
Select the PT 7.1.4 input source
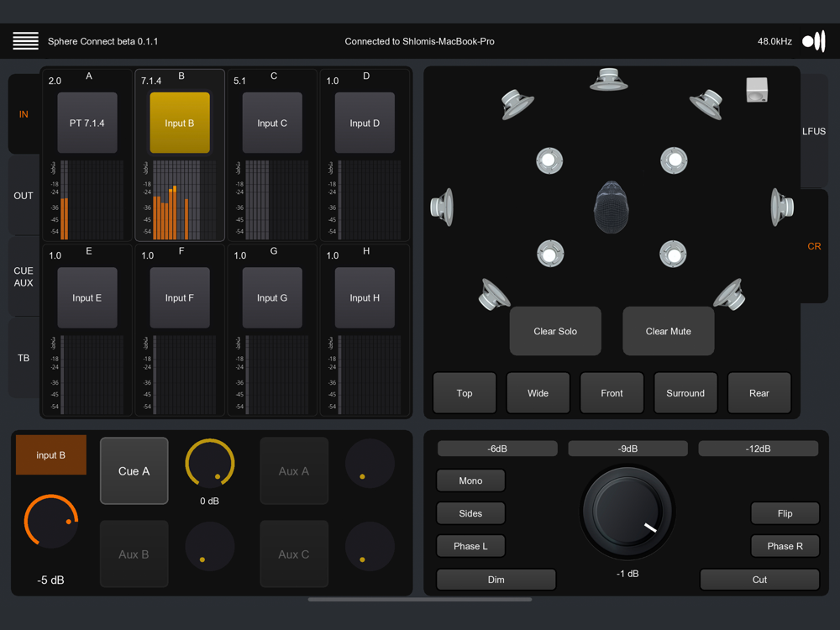coord(87,123)
